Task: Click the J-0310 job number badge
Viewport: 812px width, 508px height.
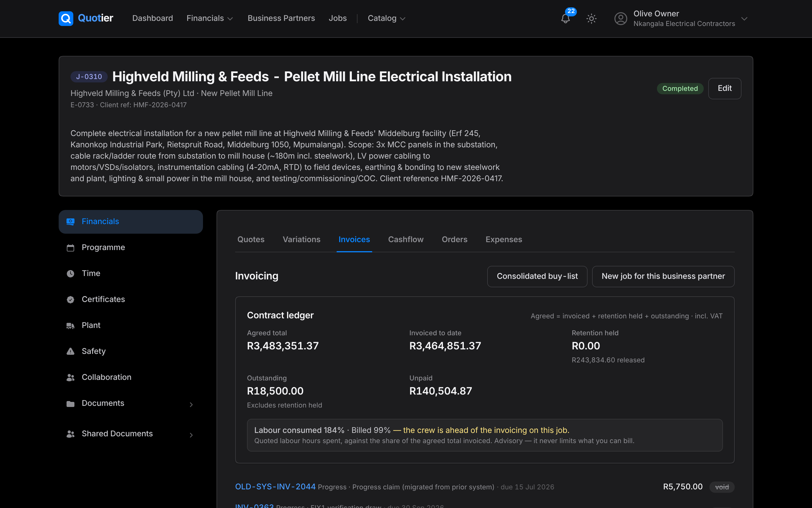Action: [x=89, y=76]
